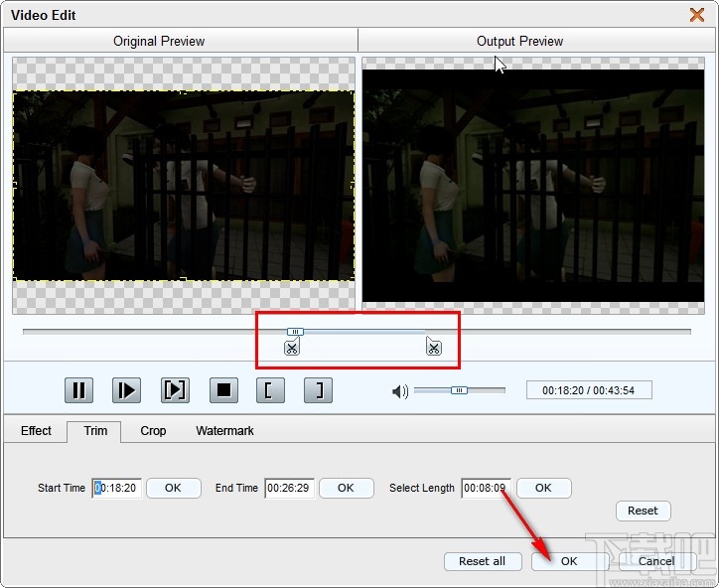
Task: Confirm Select Length with its OK button
Action: pyautogui.click(x=544, y=488)
